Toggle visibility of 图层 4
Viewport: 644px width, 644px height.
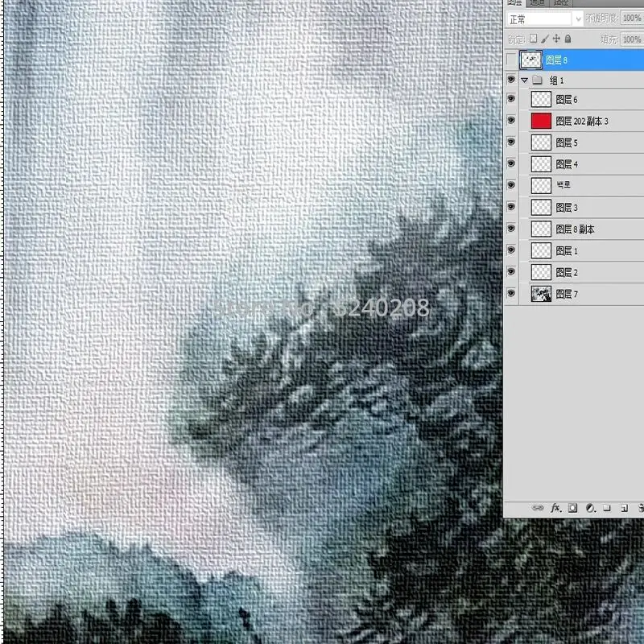coord(511,163)
